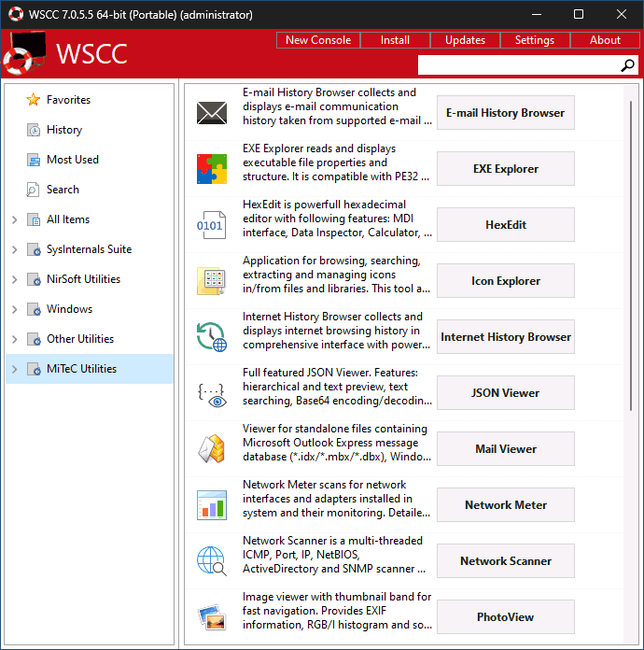
Task: Click the Icon Explorer grid icon
Action: 211,281
